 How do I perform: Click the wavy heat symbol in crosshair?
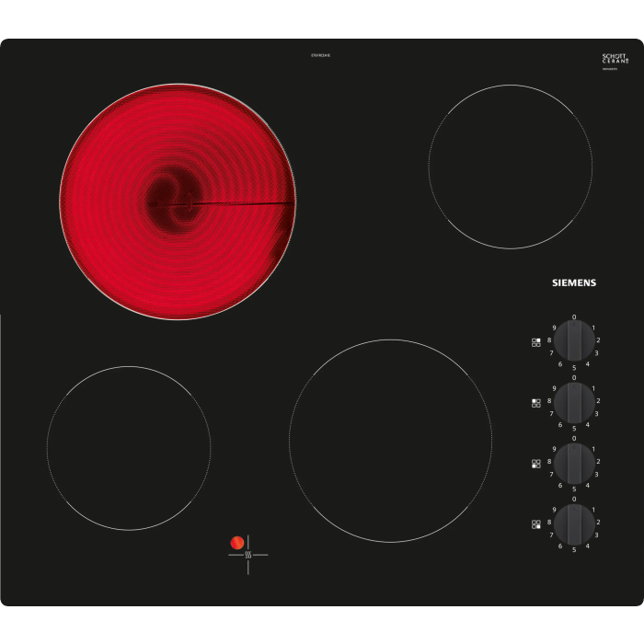[248, 555]
